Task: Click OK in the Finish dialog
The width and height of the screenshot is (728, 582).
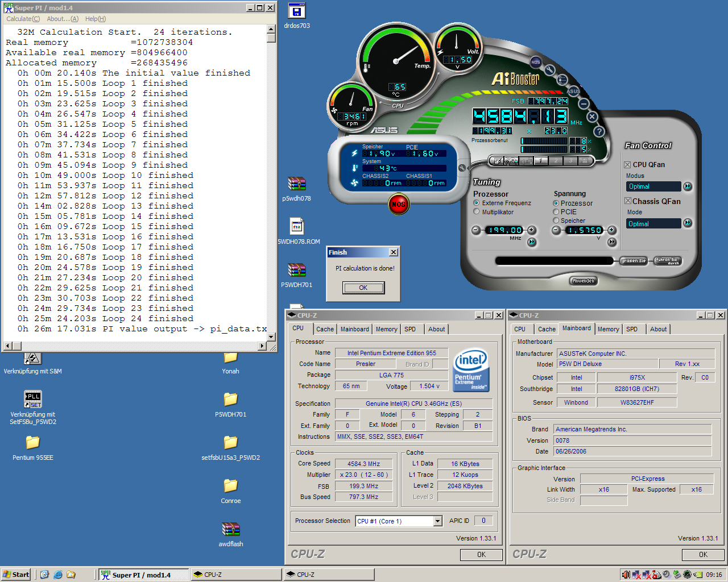Action: pos(363,288)
